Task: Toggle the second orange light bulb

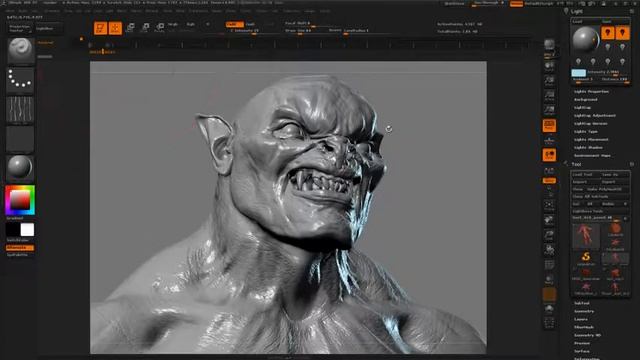Action: coord(622,33)
